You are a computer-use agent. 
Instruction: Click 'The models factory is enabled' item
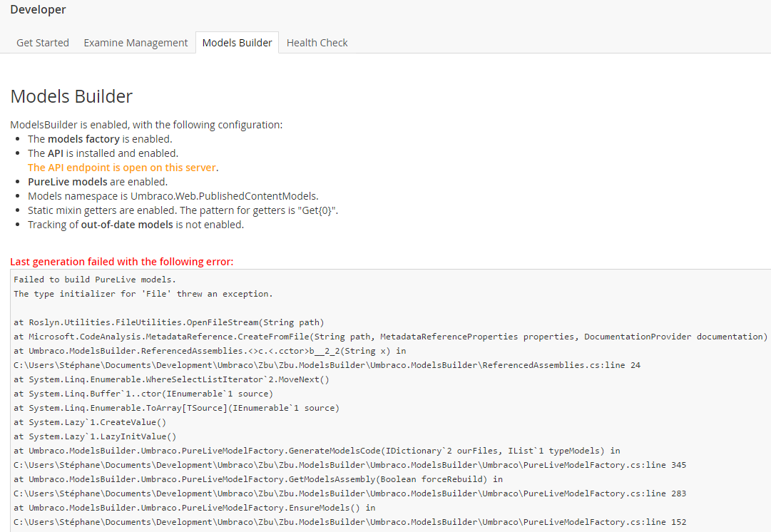tap(100, 139)
